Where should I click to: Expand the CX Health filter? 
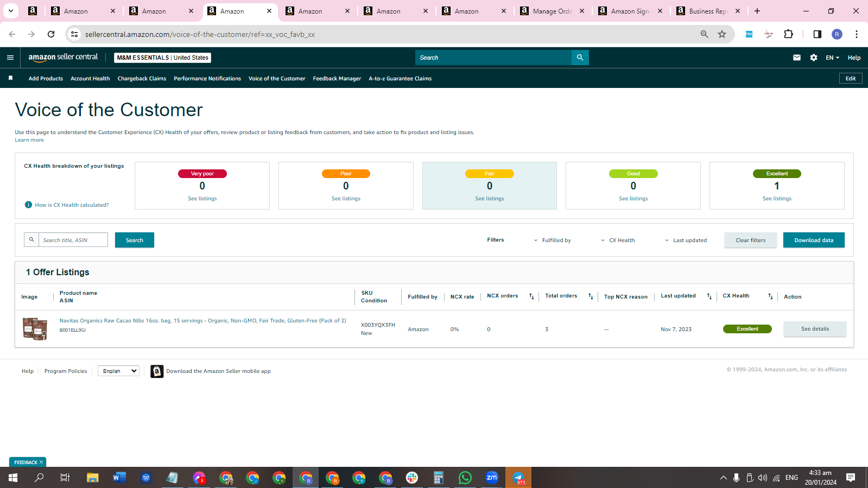[x=618, y=240]
